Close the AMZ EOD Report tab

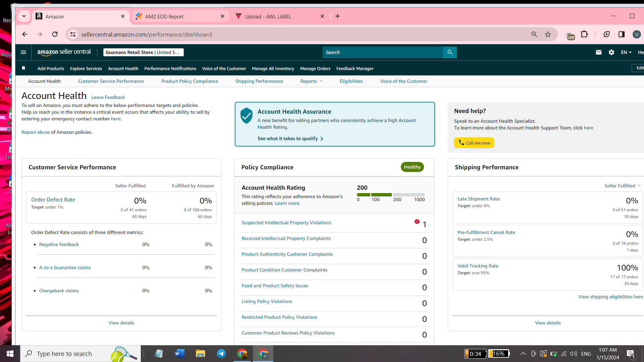222,16
